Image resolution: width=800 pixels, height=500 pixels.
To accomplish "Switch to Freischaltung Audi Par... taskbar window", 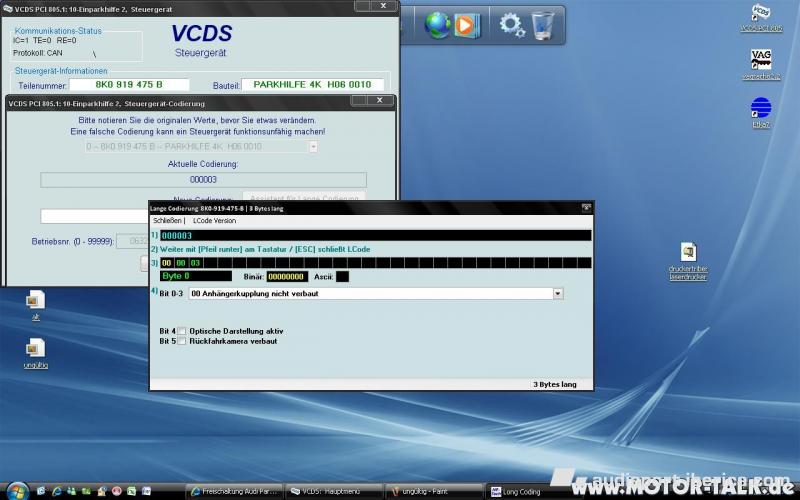I will pyautogui.click(x=234, y=491).
